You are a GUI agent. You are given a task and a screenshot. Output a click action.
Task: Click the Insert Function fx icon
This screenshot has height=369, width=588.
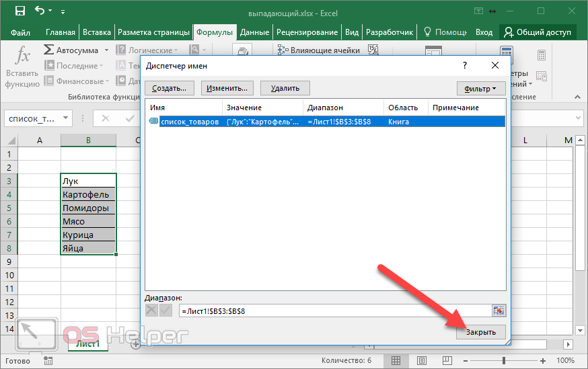23,56
